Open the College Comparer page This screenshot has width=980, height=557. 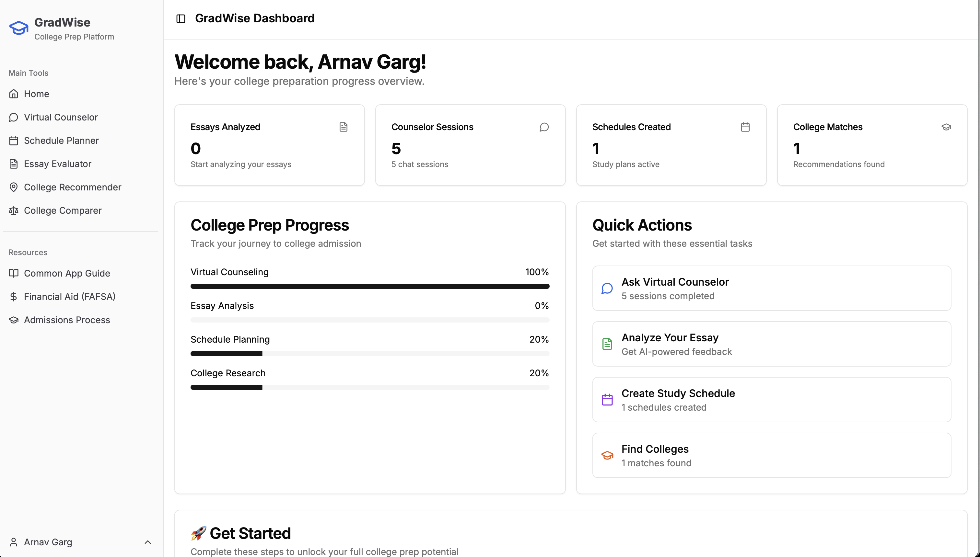pos(63,210)
